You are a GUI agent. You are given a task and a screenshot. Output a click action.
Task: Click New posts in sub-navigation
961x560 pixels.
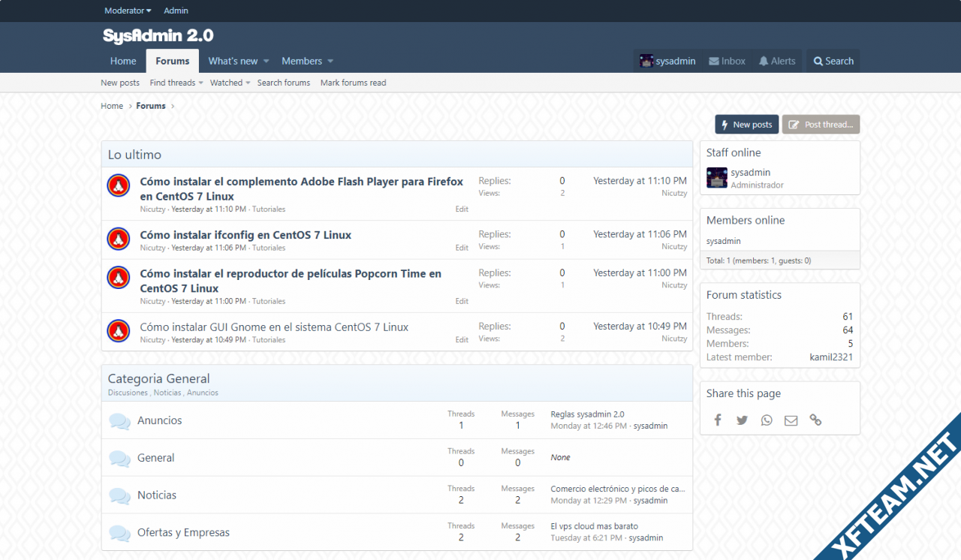point(120,83)
